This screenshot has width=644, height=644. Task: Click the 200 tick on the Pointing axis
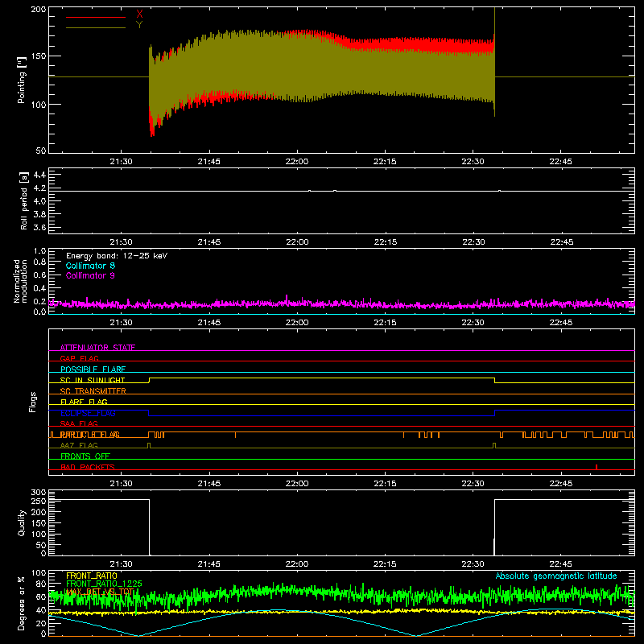[38, 9]
